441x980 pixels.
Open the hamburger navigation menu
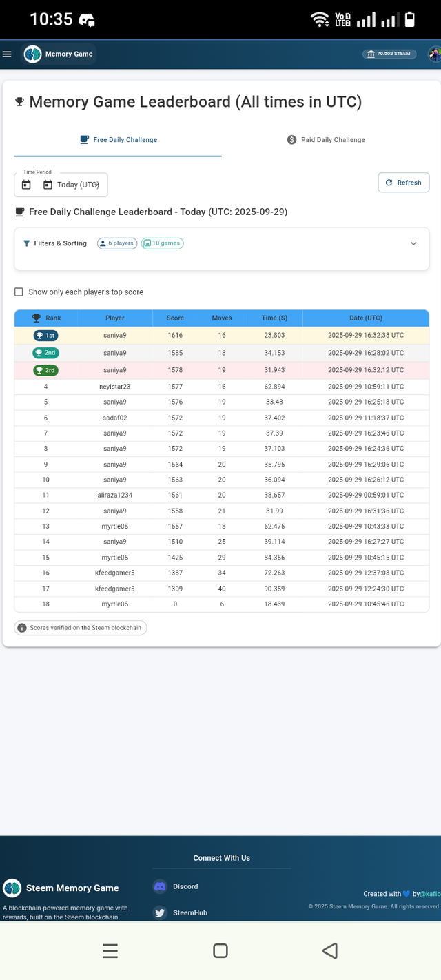coord(7,54)
